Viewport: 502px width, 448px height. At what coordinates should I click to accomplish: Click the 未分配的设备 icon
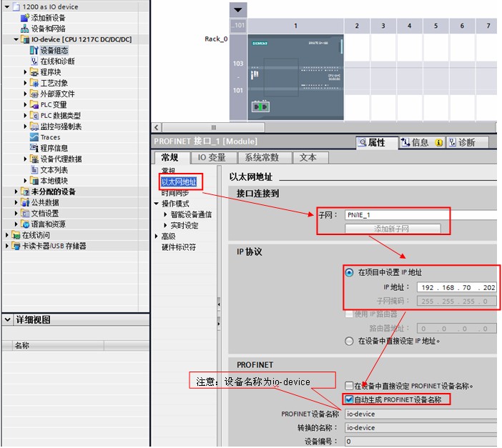(24, 191)
